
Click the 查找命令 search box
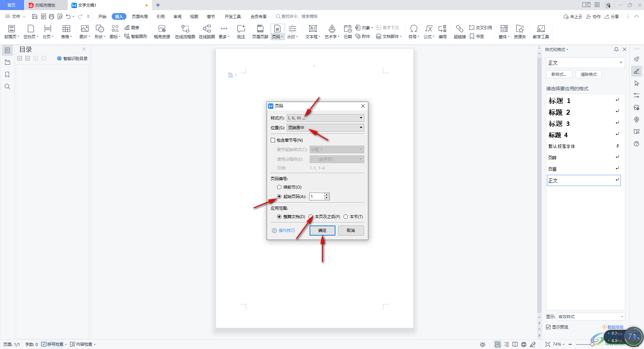[x=297, y=16]
